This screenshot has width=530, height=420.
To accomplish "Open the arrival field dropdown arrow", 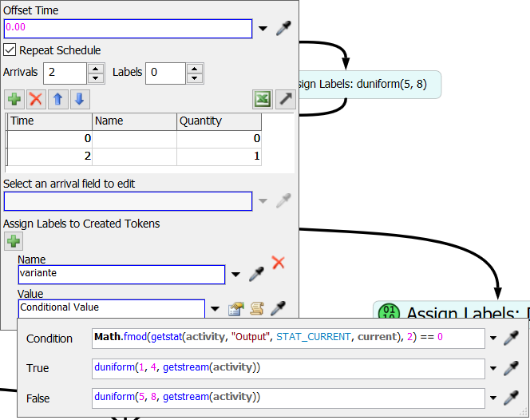I will click(x=263, y=201).
